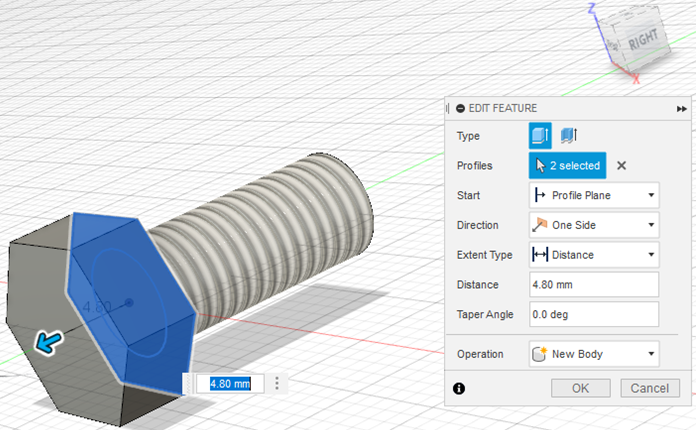Click the floating 4.80 mm value box
This screenshot has width=696, height=430.
[x=229, y=383]
